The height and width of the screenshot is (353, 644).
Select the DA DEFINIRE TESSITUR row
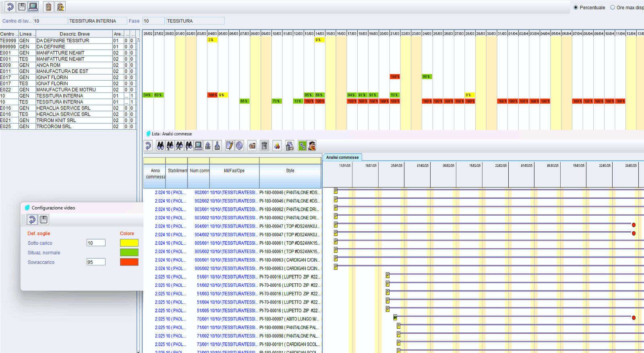tap(67, 41)
